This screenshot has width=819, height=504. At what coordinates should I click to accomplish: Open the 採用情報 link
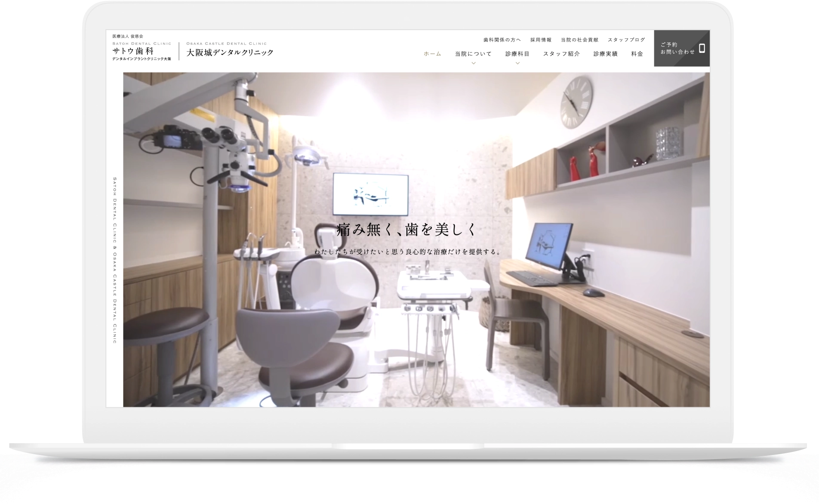point(541,40)
